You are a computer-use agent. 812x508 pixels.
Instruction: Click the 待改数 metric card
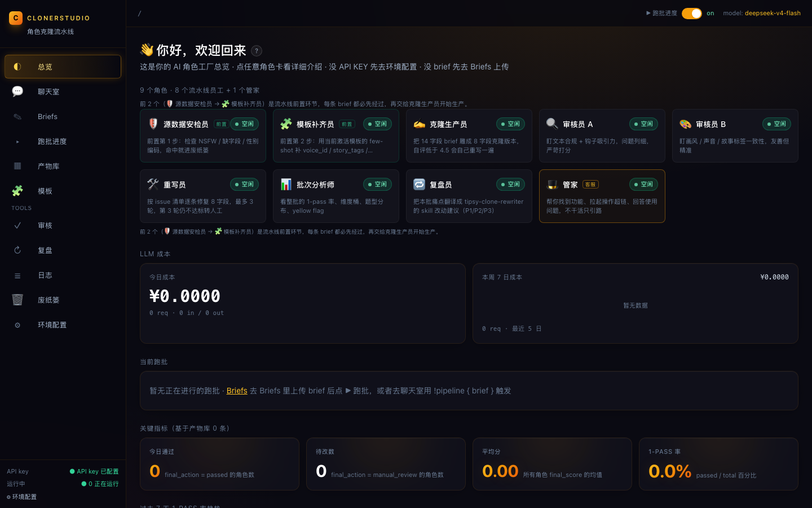(x=386, y=464)
